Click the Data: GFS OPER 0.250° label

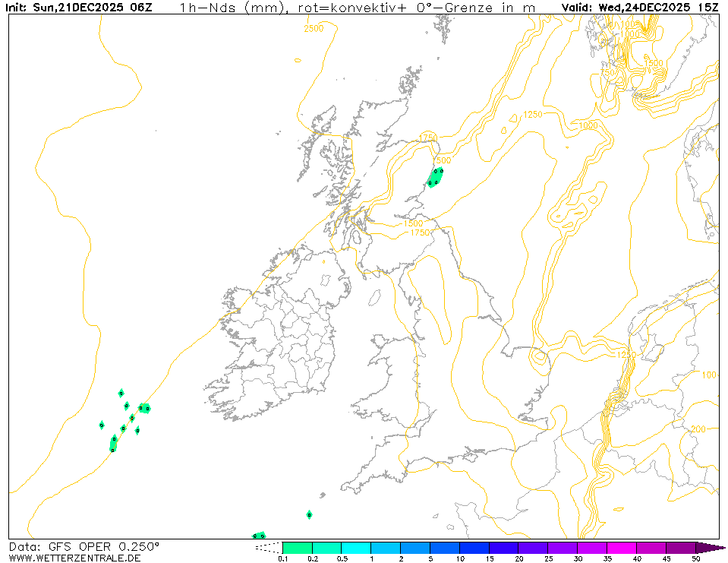pyautogui.click(x=84, y=546)
